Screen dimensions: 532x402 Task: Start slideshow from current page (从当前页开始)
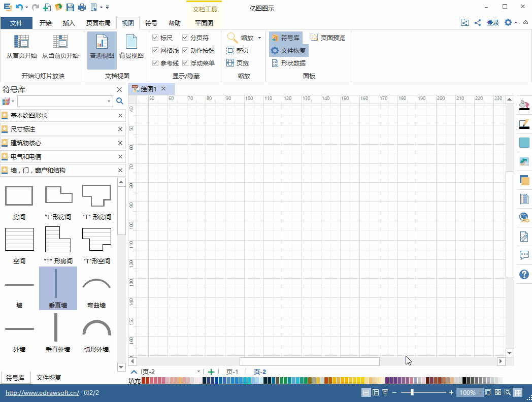point(60,47)
